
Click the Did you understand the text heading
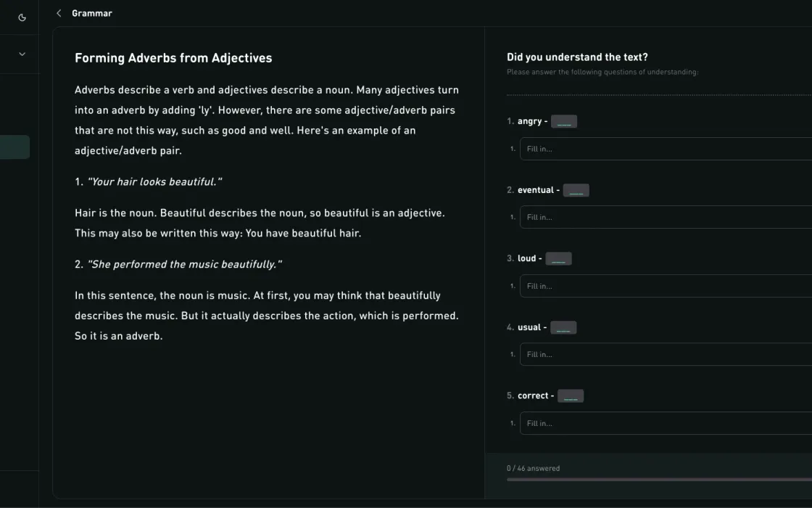click(577, 57)
